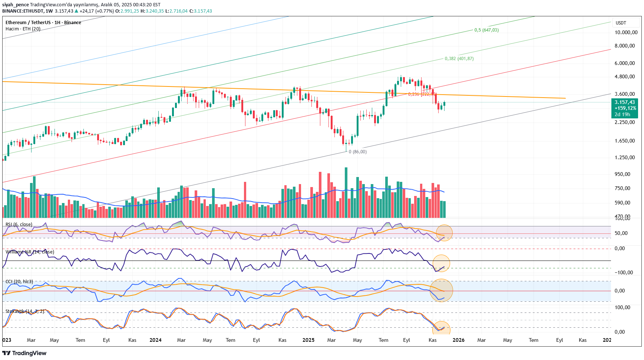Screen dimensions: 644x360
Task: Open the USDT currency selector on price axis
Action: 621,23
